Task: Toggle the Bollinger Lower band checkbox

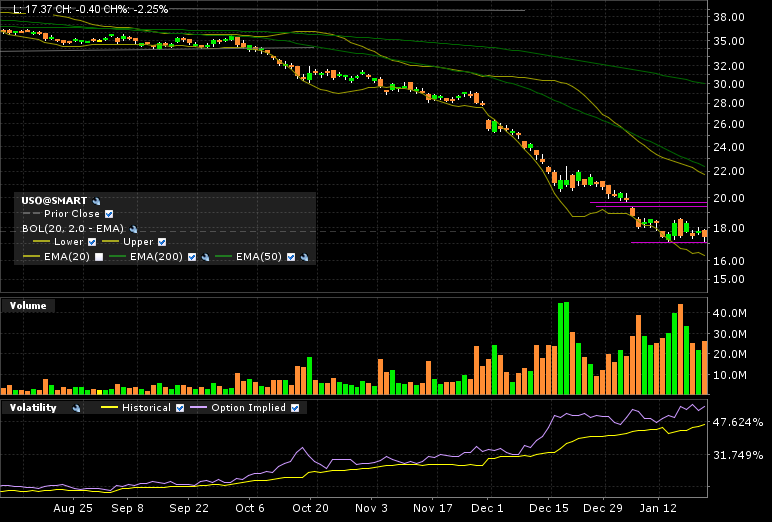Action: (x=92, y=242)
